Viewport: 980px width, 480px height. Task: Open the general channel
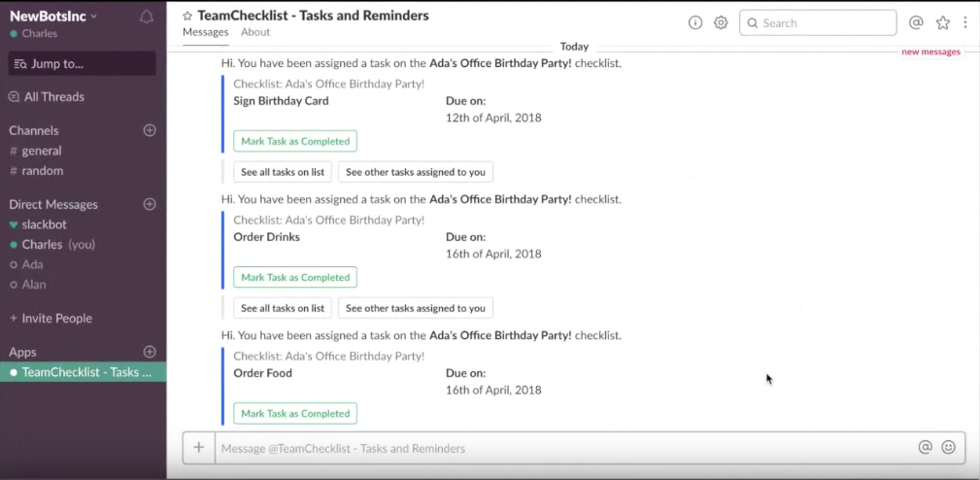point(41,151)
